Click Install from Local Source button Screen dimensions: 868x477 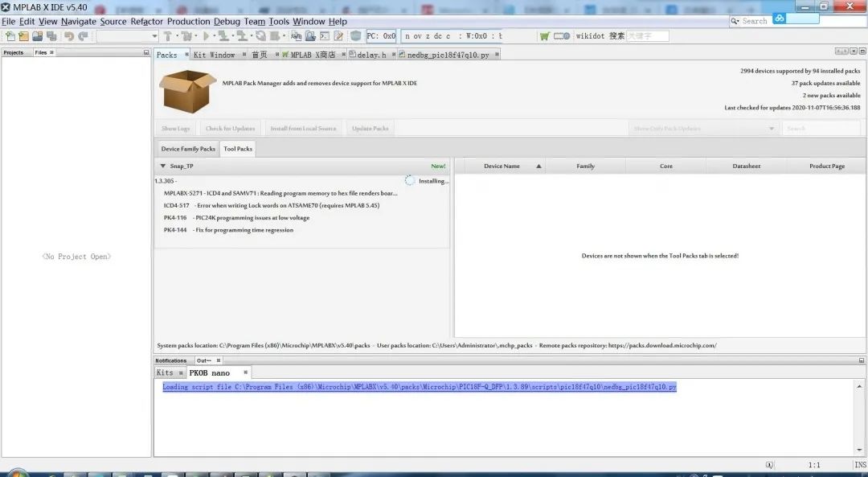click(x=303, y=129)
